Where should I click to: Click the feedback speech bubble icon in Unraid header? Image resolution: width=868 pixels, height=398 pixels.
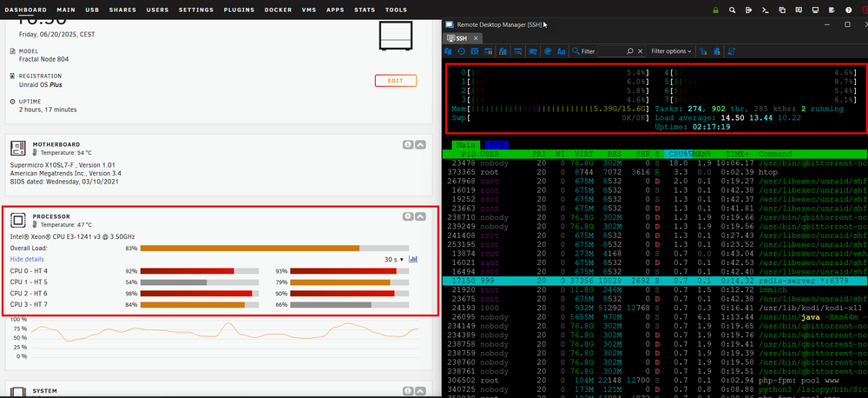pyautogui.click(x=799, y=10)
